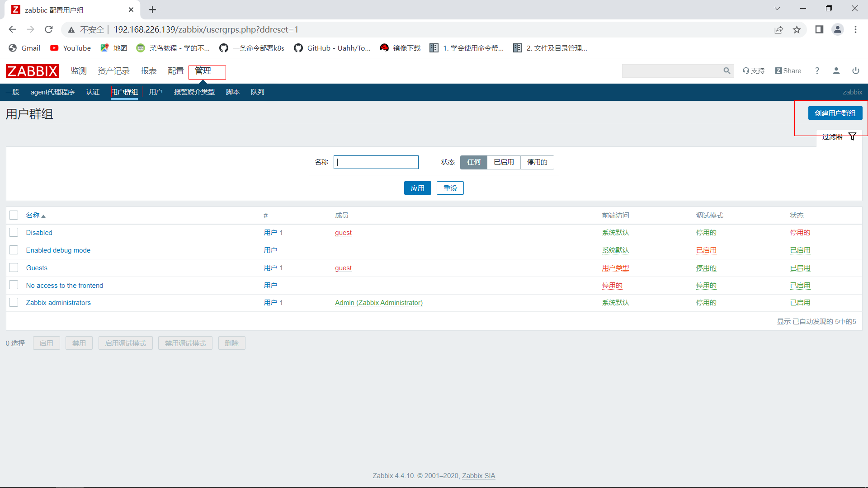Click the 创建用户群组 button
This screenshot has width=868, height=488.
coord(835,113)
